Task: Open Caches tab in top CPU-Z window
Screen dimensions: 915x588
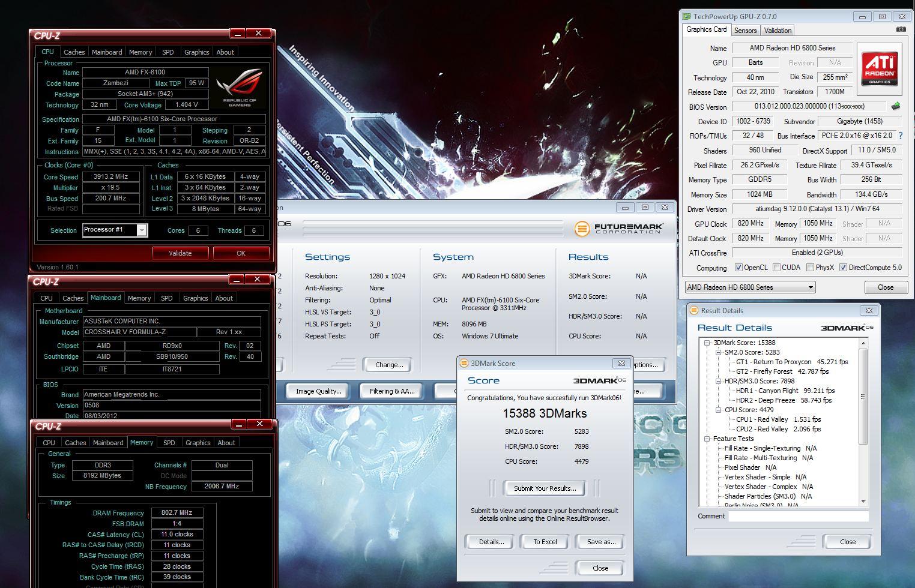Action: (74, 52)
